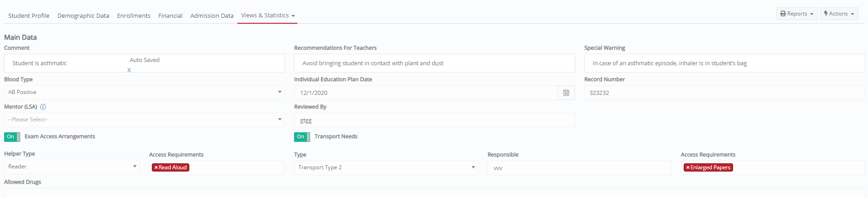The image size is (868, 198).
Task: Click the printer icon on Reports
Action: tap(783, 14)
